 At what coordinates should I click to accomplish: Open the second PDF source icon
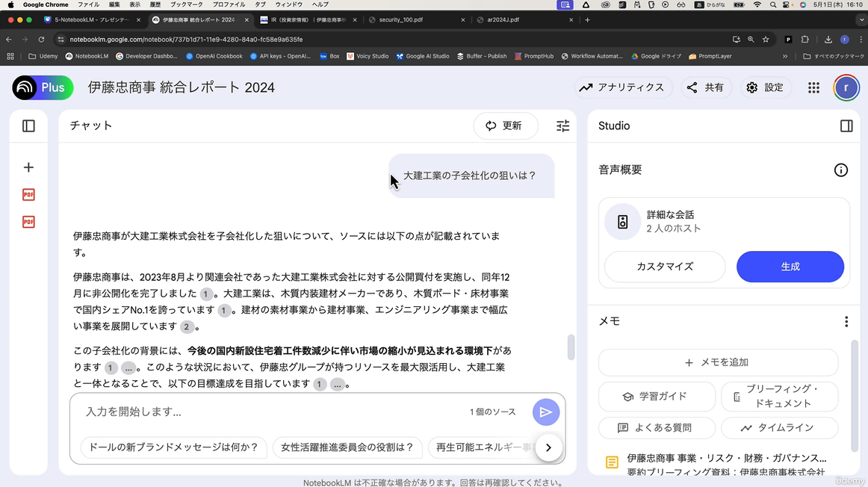(x=28, y=222)
